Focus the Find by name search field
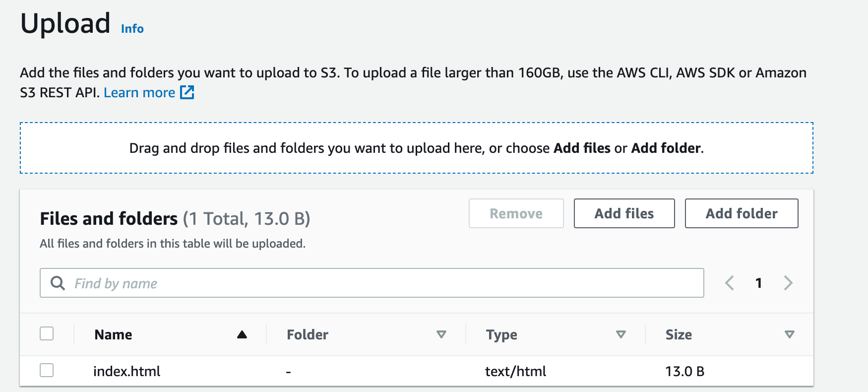 click(372, 283)
